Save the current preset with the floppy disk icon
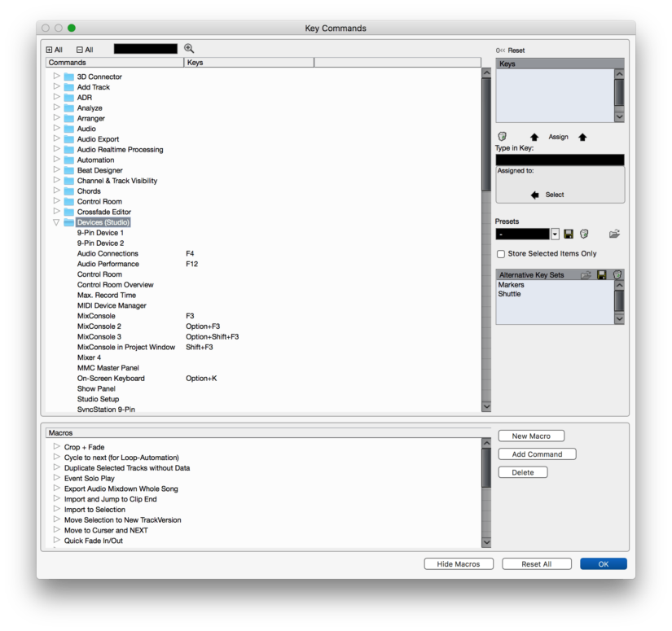The width and height of the screenshot is (672, 631). tap(568, 234)
